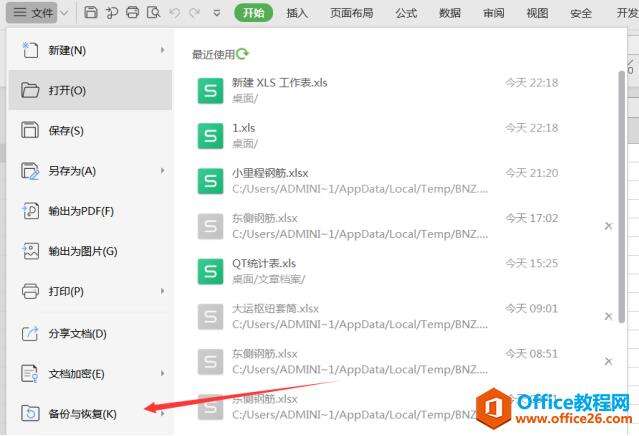
Task: Click the green S icon of 1.xls
Action: [x=210, y=136]
